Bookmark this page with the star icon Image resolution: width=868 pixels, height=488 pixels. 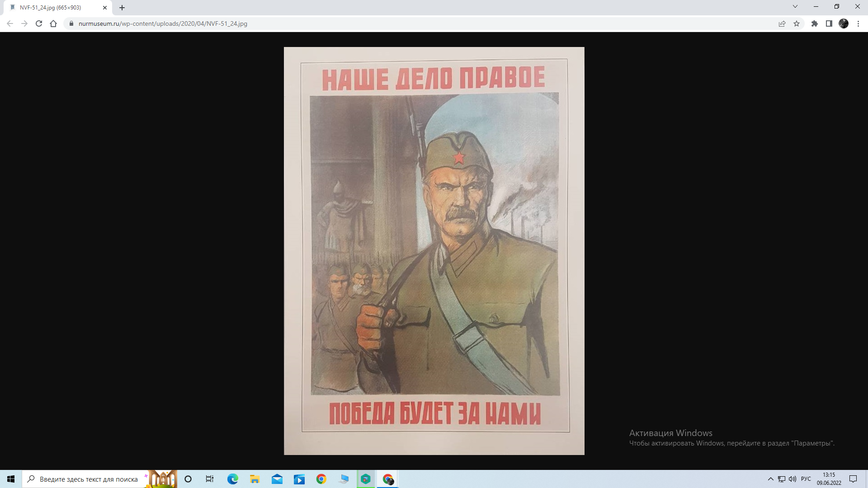click(797, 23)
